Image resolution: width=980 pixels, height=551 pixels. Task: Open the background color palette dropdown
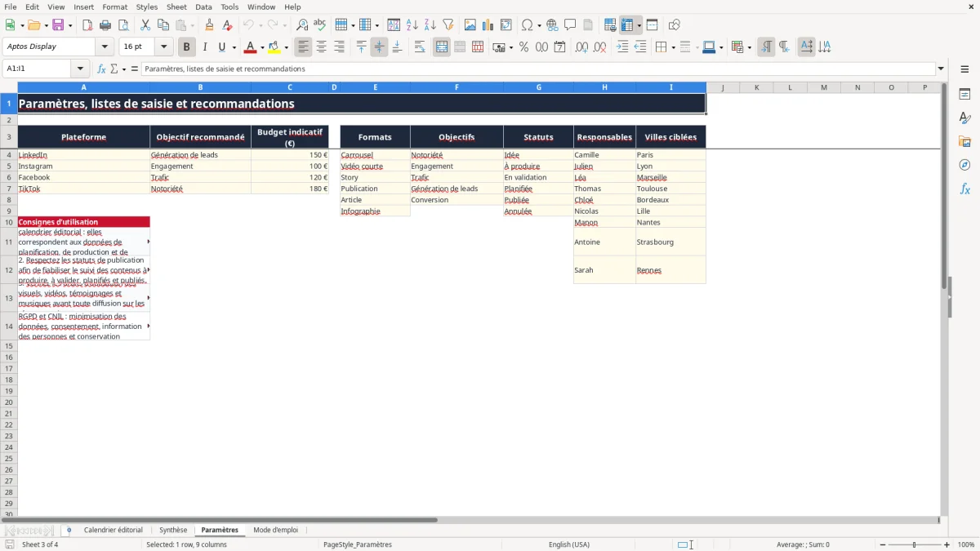click(286, 47)
